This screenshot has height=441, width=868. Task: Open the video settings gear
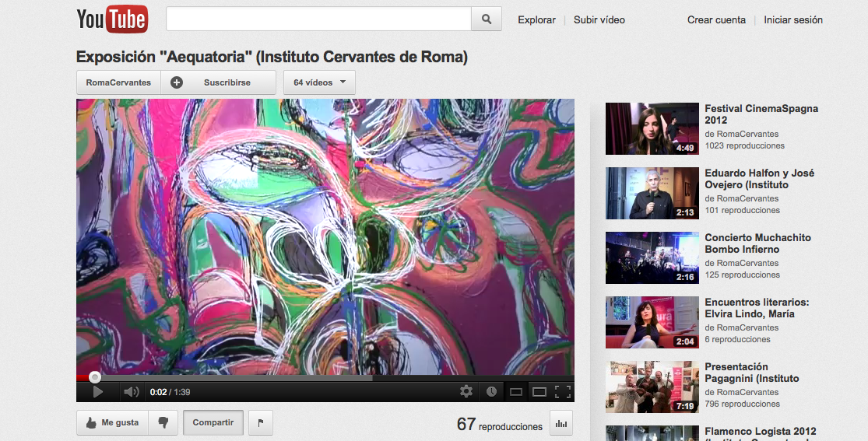click(x=466, y=392)
